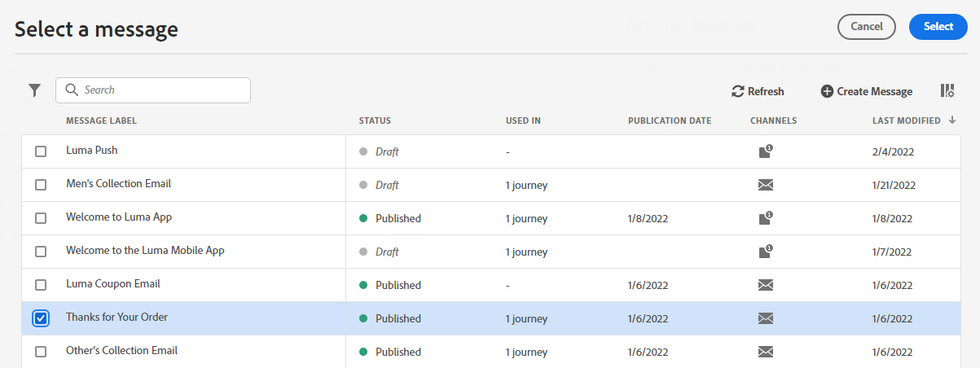Image resolution: width=980 pixels, height=368 pixels.
Task: Click the email icon for Other's Collection Email
Action: click(x=765, y=352)
